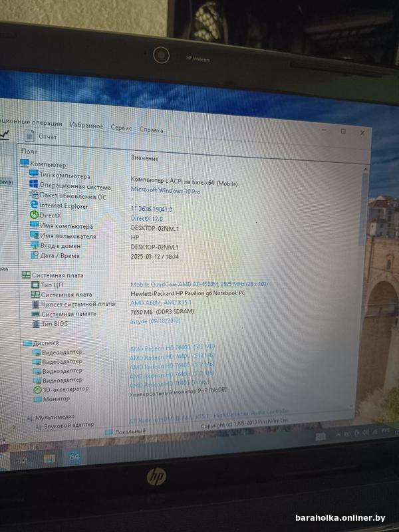Click the Системная память RAM icon
The width and height of the screenshot is (399, 532).
36,314
